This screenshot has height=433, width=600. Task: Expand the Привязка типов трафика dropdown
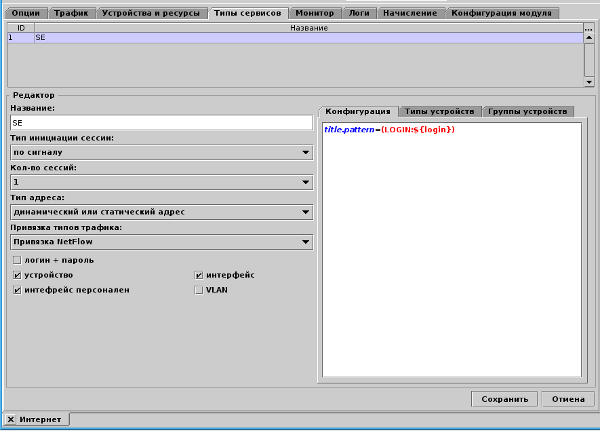(x=160, y=241)
